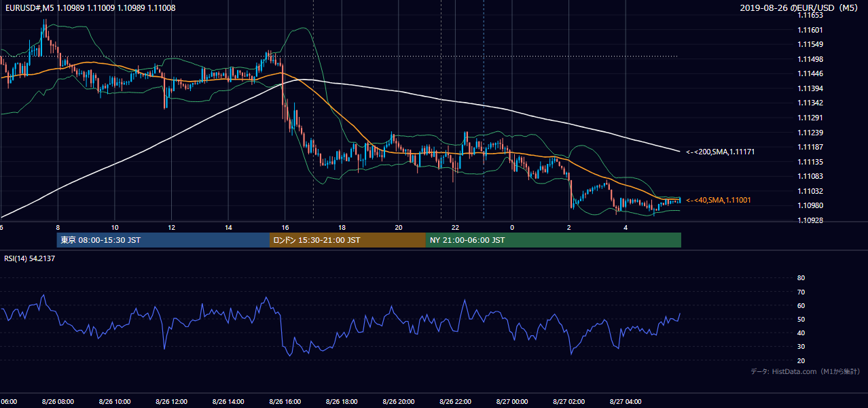The width and height of the screenshot is (868, 408).
Task: Click the 8/27 00:00 time label
Action: click(x=512, y=401)
